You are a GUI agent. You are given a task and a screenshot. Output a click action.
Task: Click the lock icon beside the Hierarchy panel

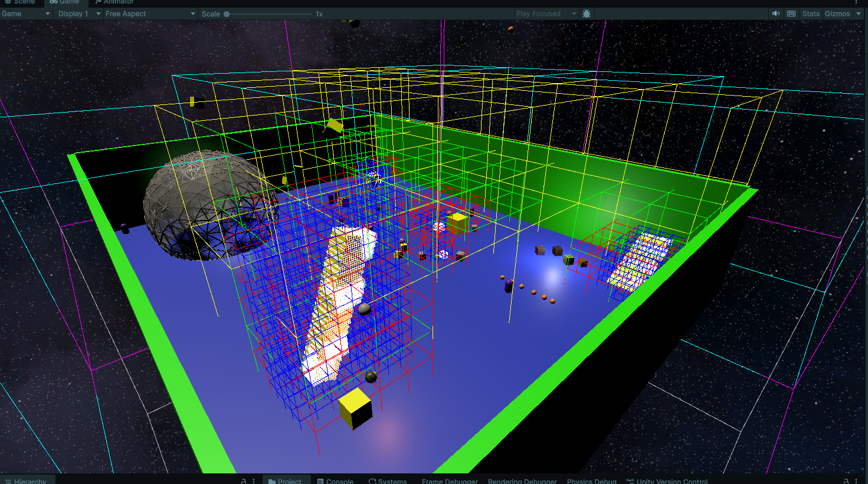(x=243, y=481)
